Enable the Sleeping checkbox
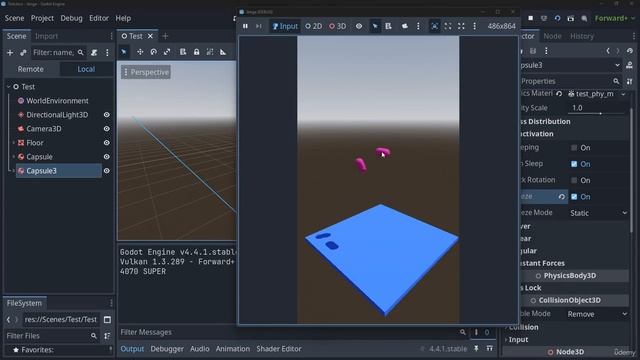 tap(574, 148)
